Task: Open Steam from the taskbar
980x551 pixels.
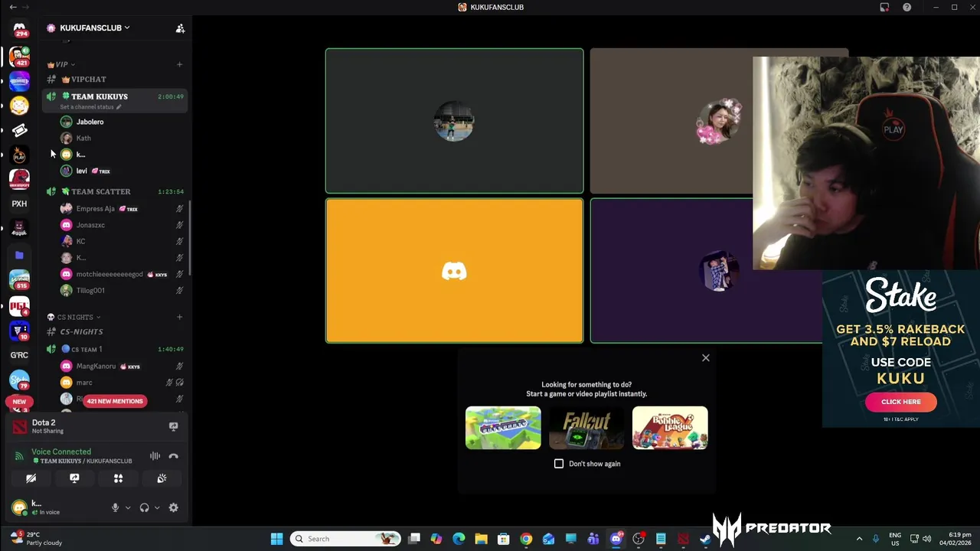Action: [x=705, y=540]
